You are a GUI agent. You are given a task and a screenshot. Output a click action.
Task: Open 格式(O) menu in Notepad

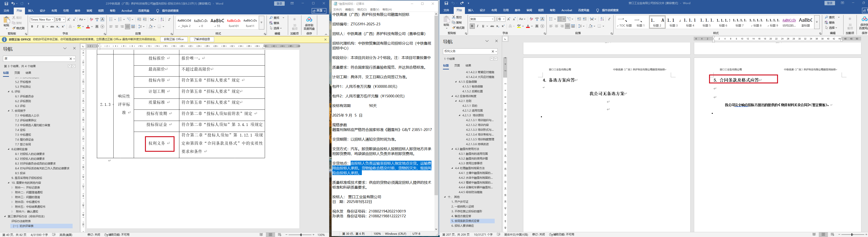click(362, 9)
